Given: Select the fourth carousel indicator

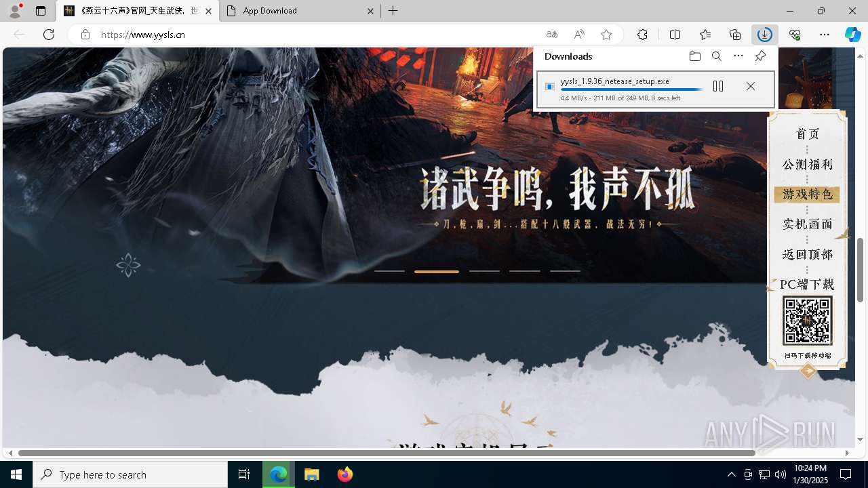Looking at the screenshot, I should click(525, 271).
